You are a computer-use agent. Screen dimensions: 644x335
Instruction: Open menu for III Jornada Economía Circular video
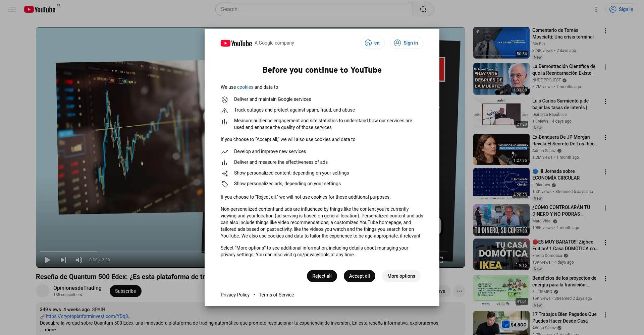(x=605, y=172)
